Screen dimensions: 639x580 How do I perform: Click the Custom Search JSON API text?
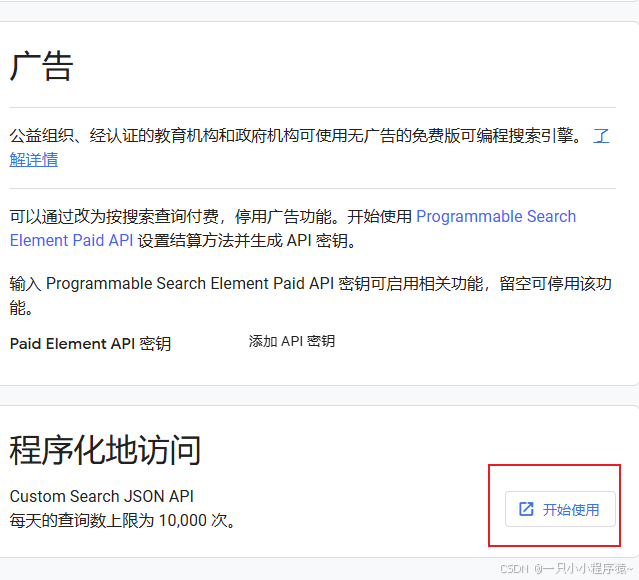pos(101,496)
